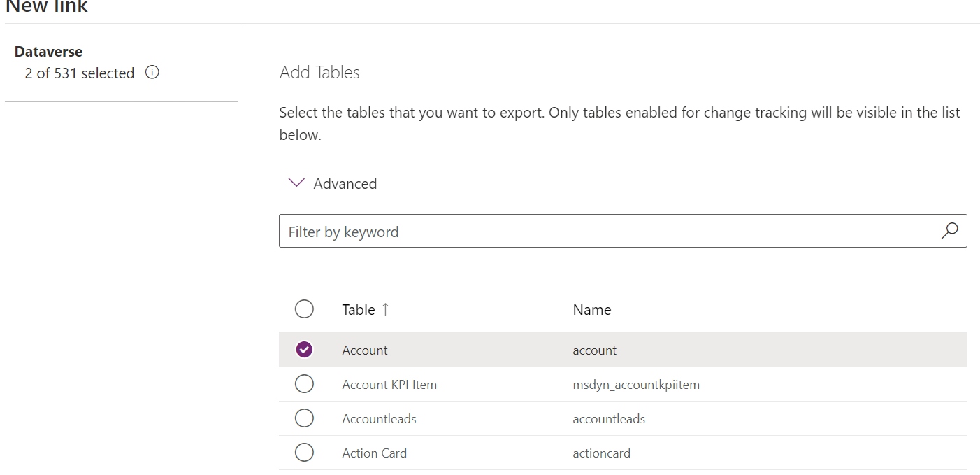Click the checkmark icon on the Account row

[304, 349]
